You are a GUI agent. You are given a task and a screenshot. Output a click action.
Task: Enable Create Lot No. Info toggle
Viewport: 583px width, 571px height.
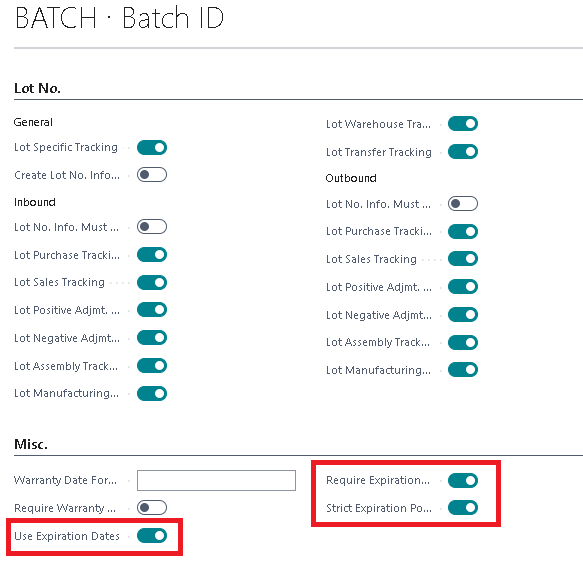[152, 175]
